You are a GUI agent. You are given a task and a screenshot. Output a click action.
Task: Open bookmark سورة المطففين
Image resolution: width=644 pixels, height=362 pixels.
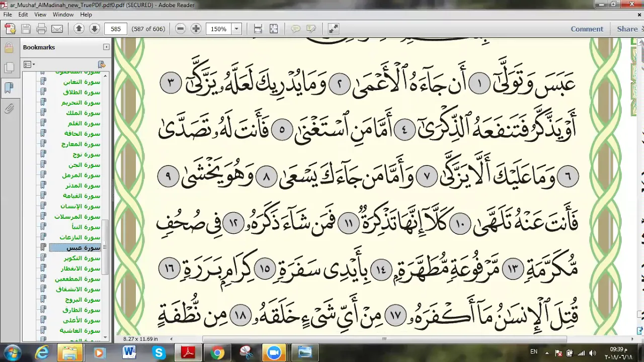[78, 279]
